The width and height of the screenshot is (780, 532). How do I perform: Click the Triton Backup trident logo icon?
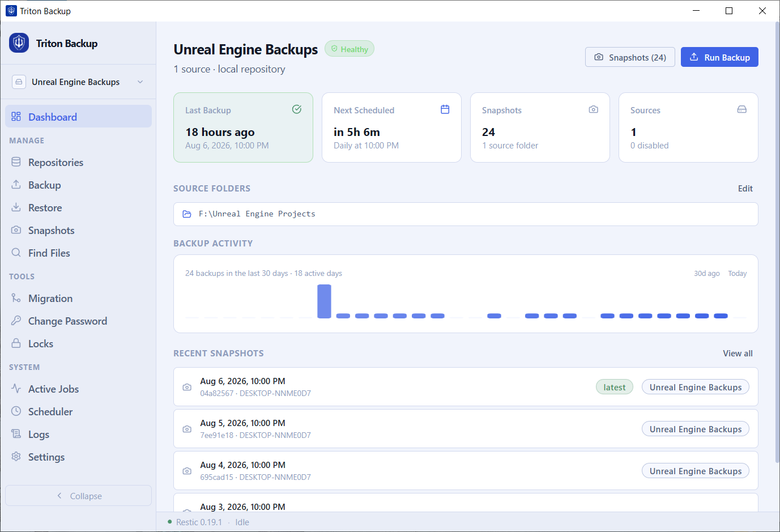(x=19, y=43)
